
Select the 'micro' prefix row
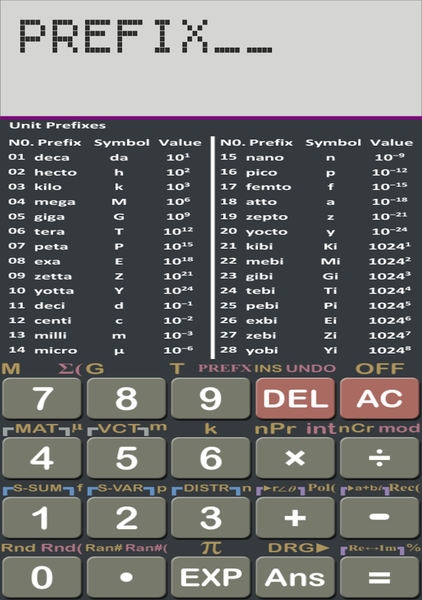tap(100, 350)
